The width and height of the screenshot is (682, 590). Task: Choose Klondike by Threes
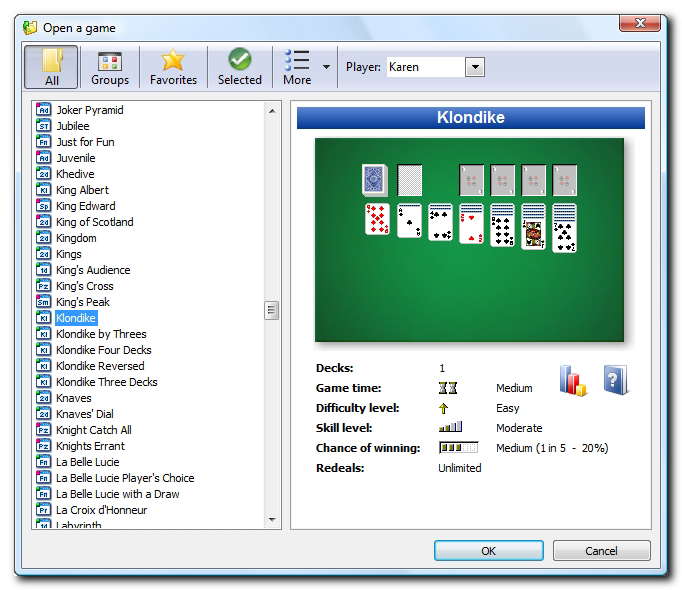coord(101,334)
